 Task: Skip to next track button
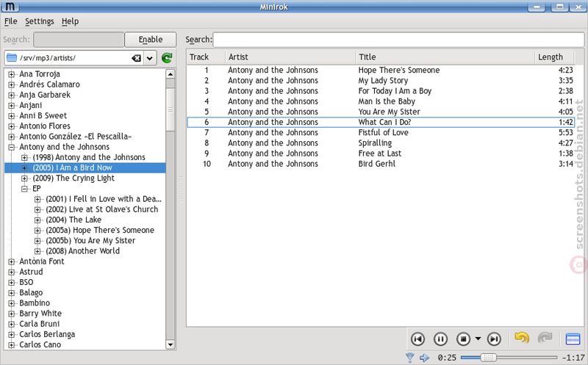pos(494,339)
